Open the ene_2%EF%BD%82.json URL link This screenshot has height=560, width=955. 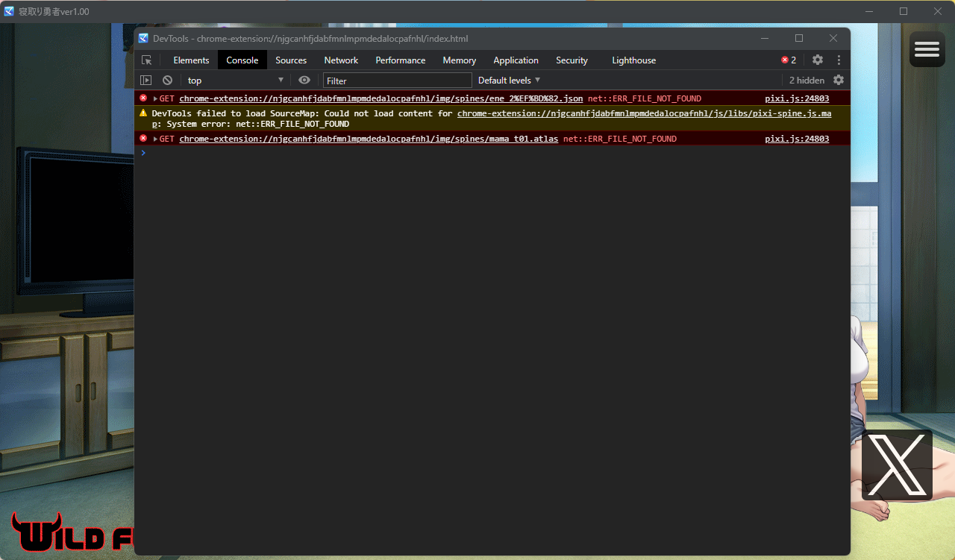(381, 98)
